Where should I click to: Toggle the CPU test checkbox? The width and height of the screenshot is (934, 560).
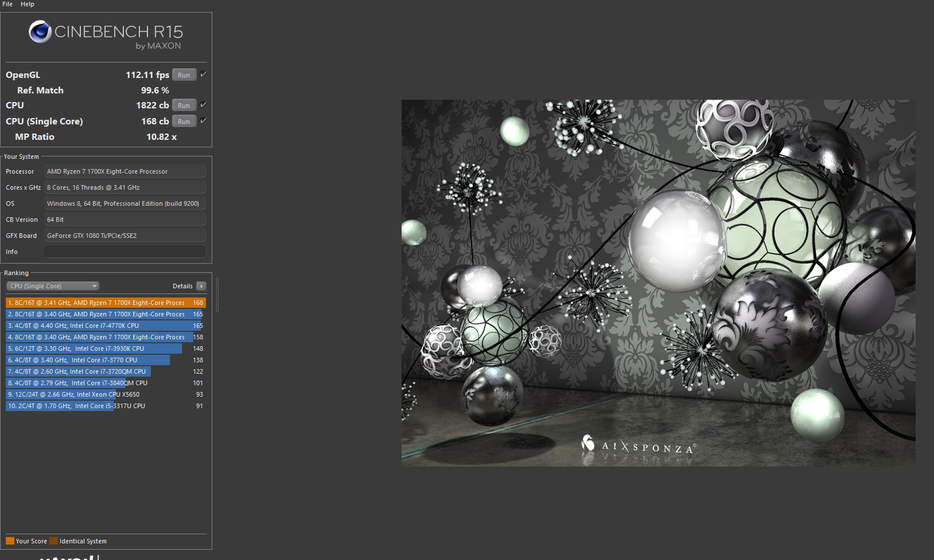click(203, 105)
